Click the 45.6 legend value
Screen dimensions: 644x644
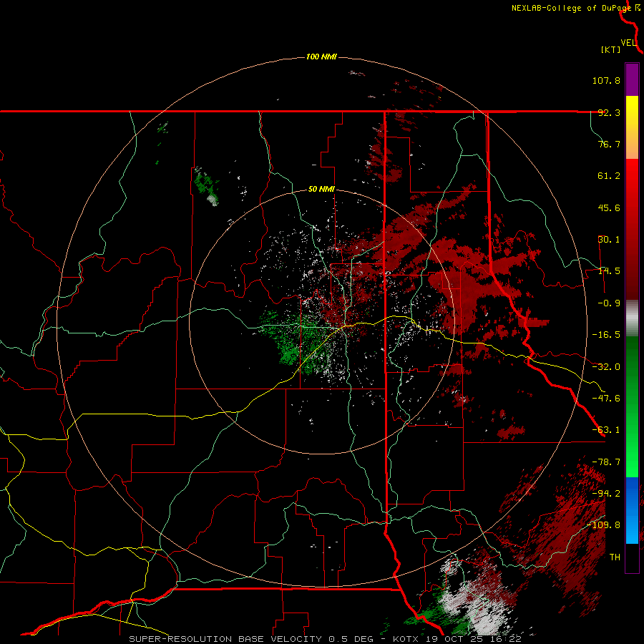tap(609, 208)
